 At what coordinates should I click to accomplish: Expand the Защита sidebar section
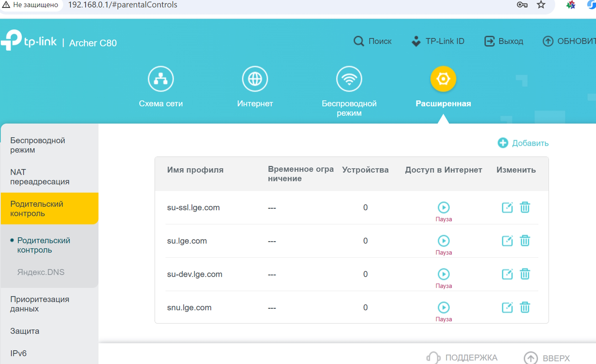pyautogui.click(x=25, y=331)
